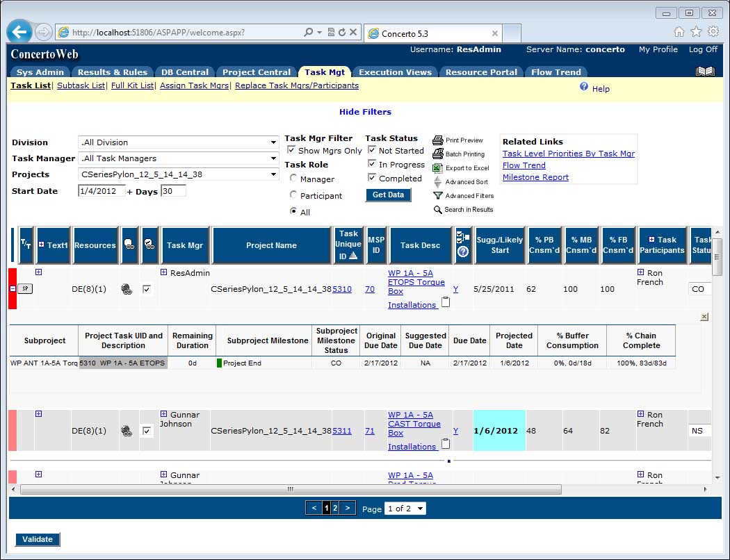
Task: Open the Resource Portal tab
Action: (x=481, y=72)
